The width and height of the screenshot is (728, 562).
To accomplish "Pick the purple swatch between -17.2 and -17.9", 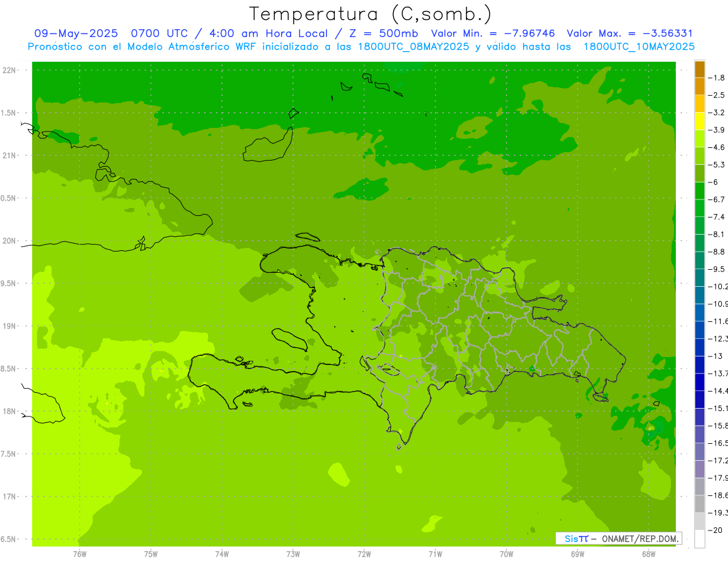I will pyautogui.click(x=699, y=469).
